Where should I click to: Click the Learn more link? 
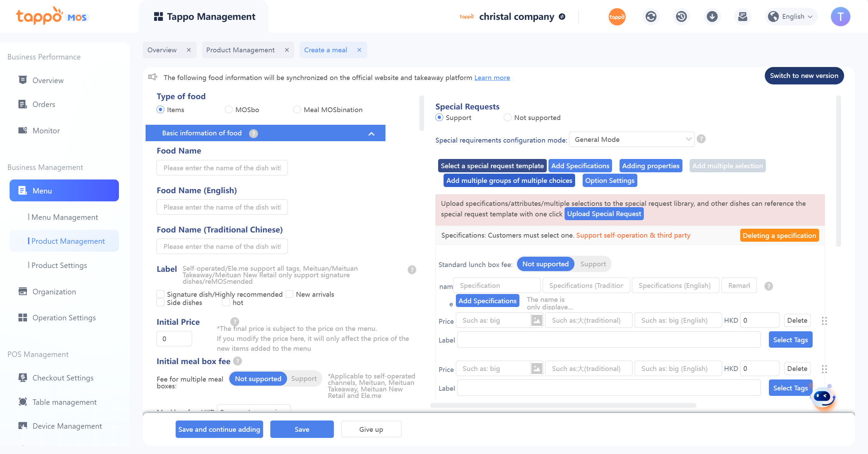click(x=492, y=78)
